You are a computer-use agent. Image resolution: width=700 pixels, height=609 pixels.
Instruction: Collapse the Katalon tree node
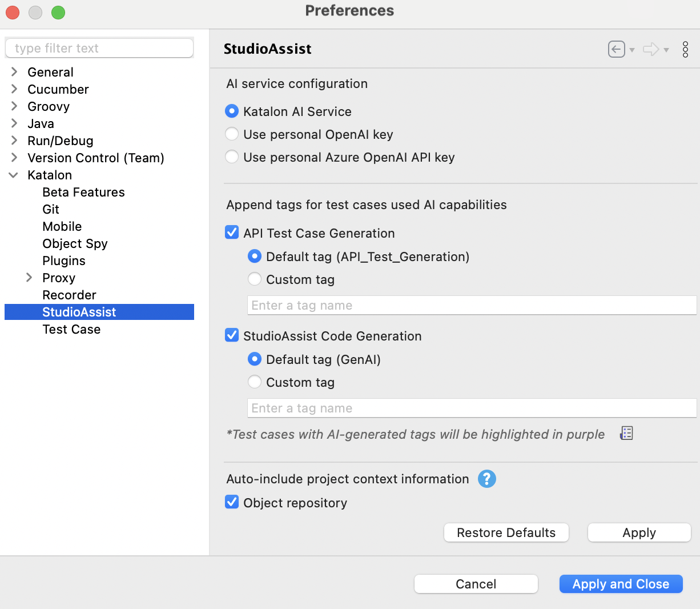[14, 175]
